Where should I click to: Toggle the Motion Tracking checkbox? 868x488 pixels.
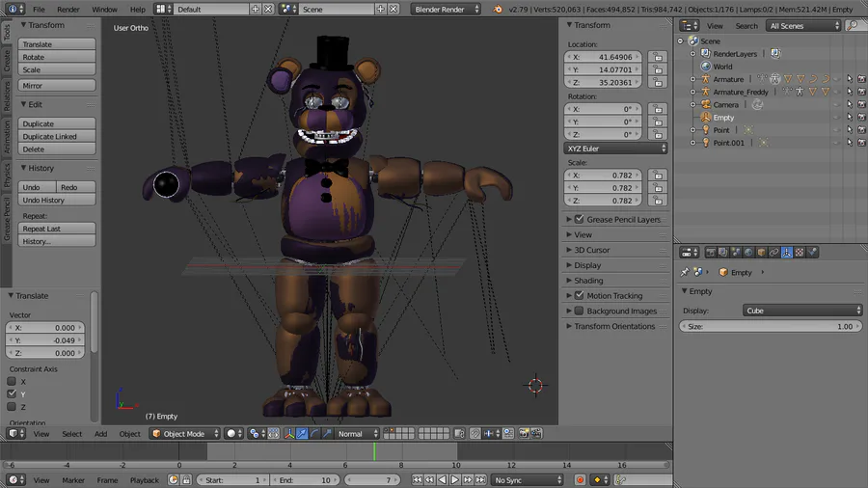(579, 295)
